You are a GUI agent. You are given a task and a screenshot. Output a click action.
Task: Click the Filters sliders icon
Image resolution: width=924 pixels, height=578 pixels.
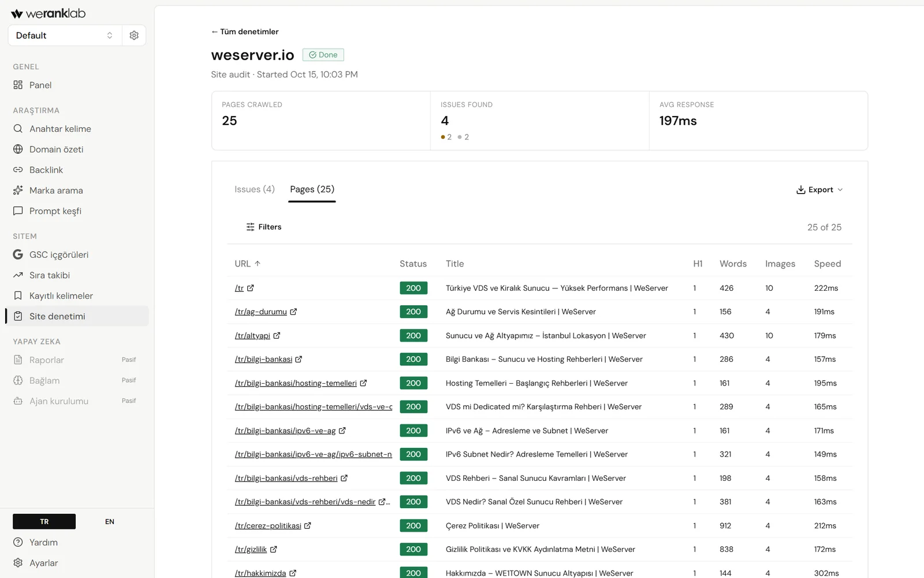pyautogui.click(x=250, y=227)
